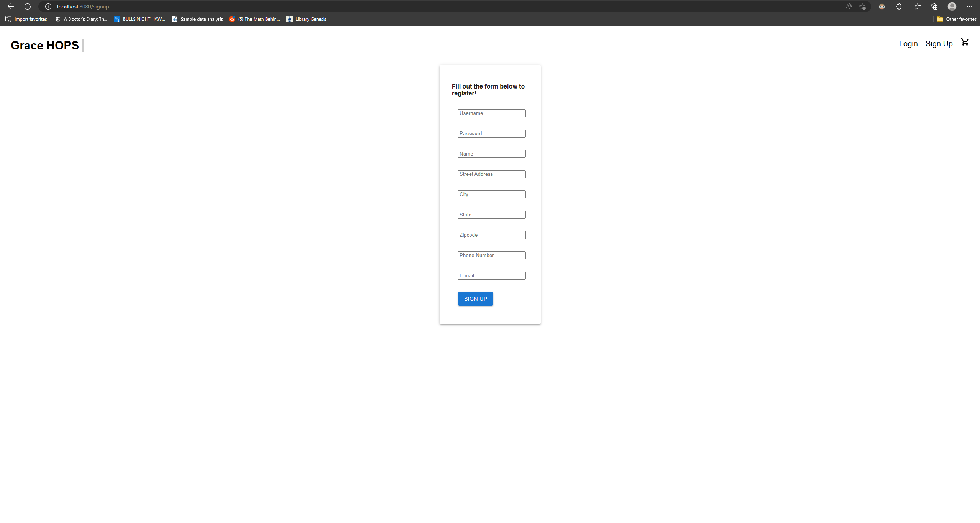Screen dimensions: 980x523
Task: Click the Zipcode input field
Action: pyautogui.click(x=491, y=235)
